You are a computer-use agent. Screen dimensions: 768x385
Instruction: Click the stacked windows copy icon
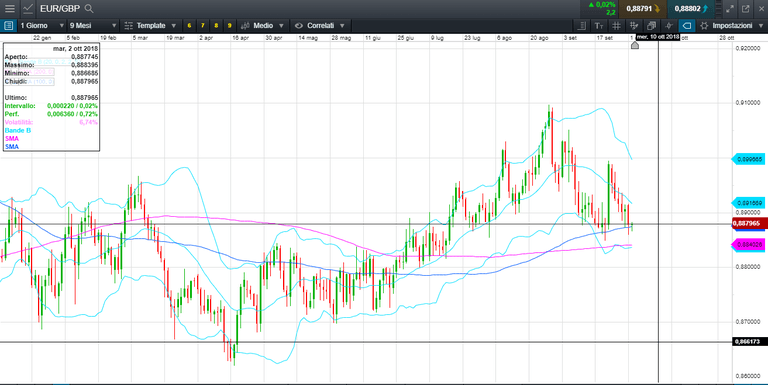click(x=651, y=25)
